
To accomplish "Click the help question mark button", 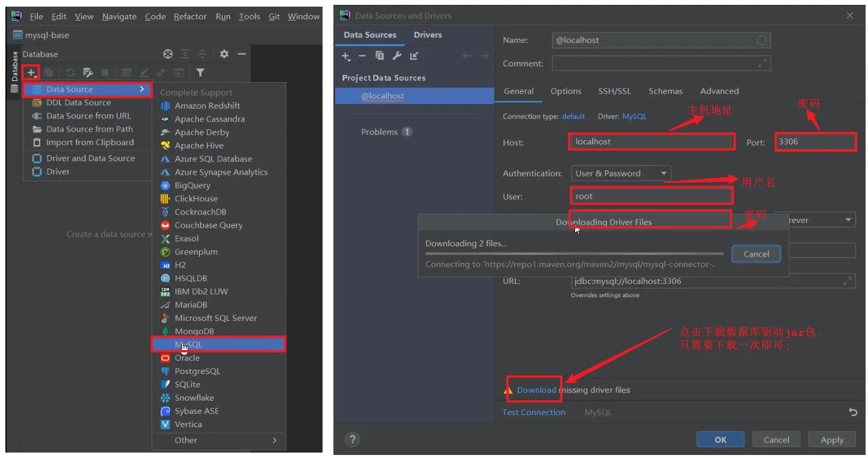I will pos(353,439).
